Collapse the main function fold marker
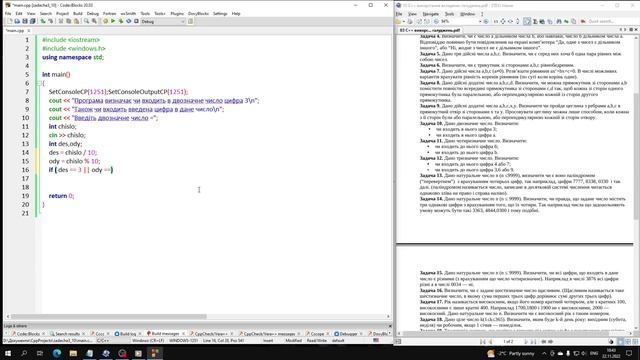Image resolution: width=640 pixels, height=360 pixels. (40, 83)
